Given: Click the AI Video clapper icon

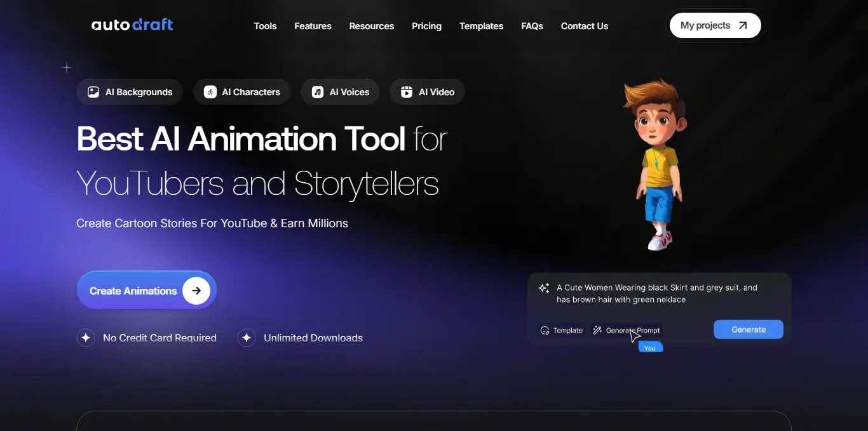Looking at the screenshot, I should [x=407, y=92].
